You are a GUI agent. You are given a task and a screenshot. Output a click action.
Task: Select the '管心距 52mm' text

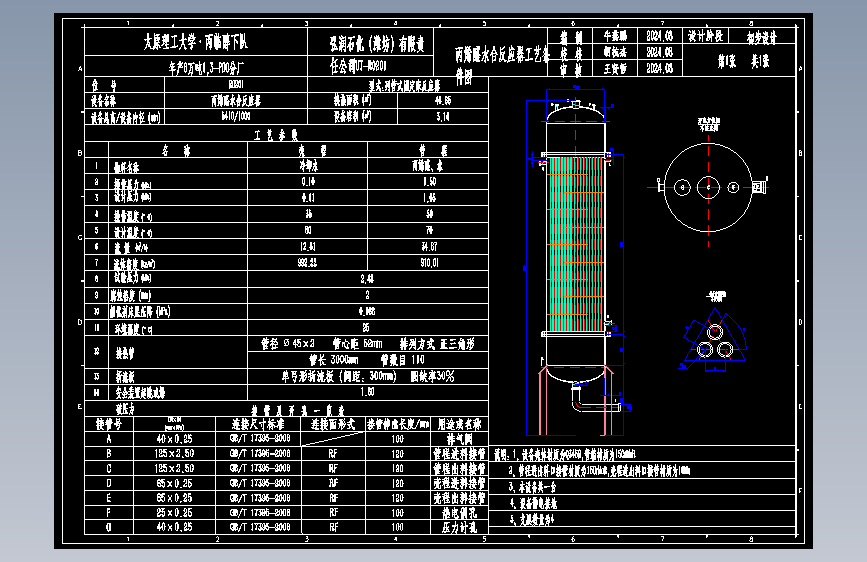(357, 344)
